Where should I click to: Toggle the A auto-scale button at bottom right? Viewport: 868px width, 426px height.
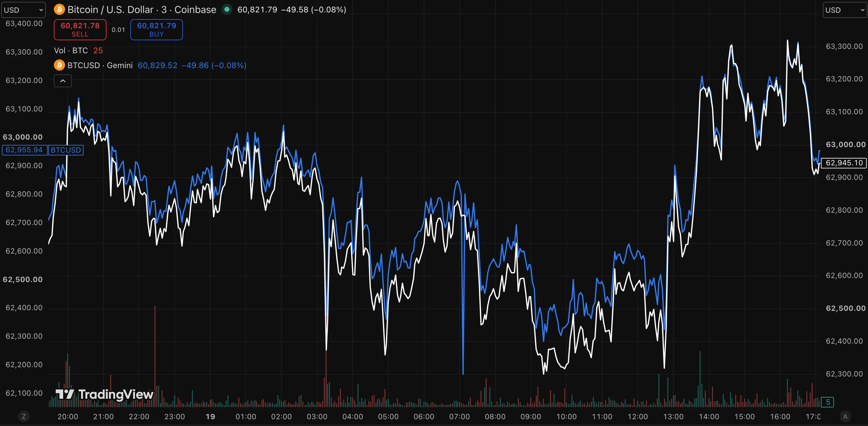(845, 417)
